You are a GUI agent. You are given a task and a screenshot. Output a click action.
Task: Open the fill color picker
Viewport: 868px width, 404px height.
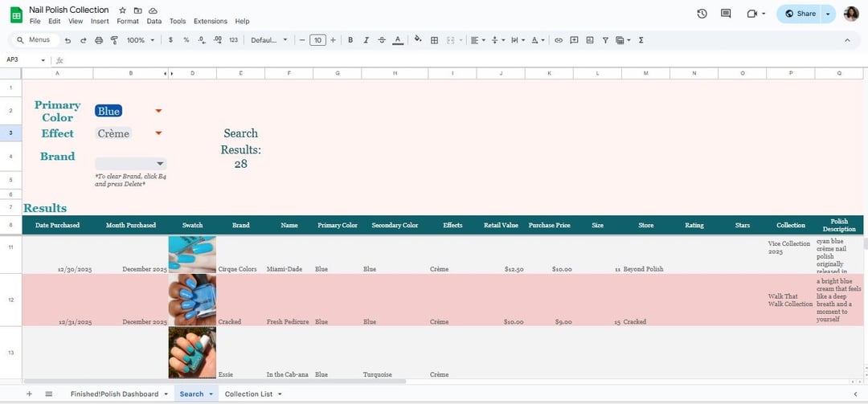(418, 40)
